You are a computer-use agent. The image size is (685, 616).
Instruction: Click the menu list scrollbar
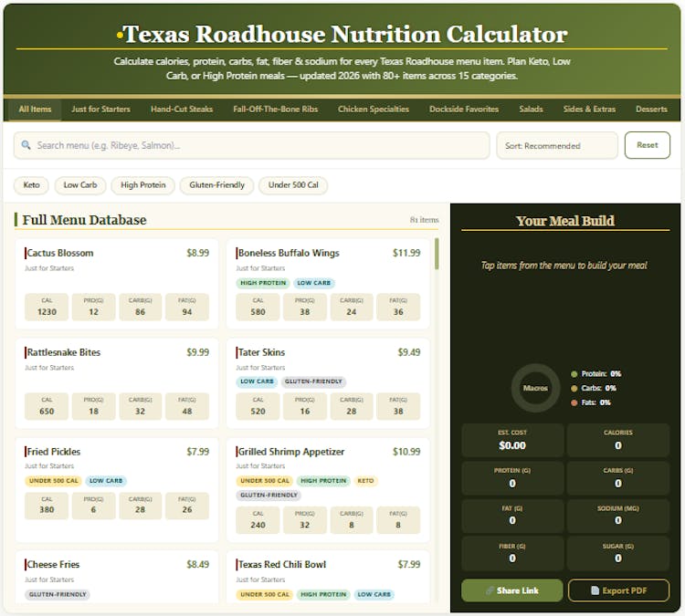coord(437,256)
